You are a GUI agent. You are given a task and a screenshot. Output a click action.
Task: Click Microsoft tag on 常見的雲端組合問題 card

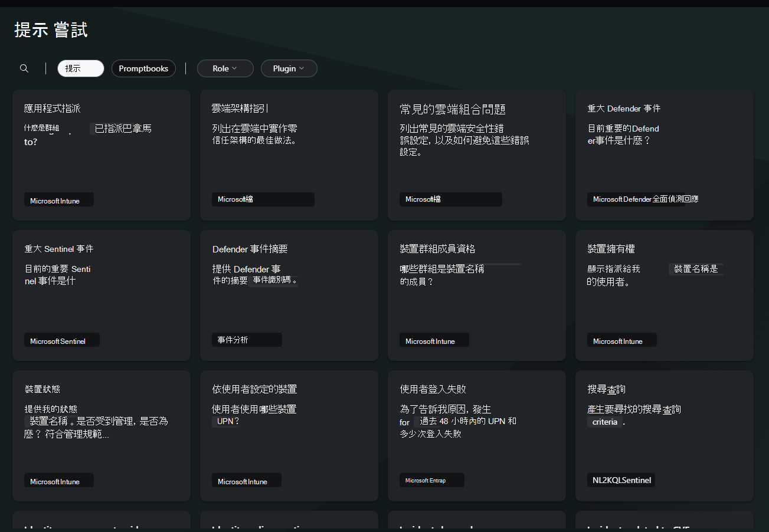451,199
